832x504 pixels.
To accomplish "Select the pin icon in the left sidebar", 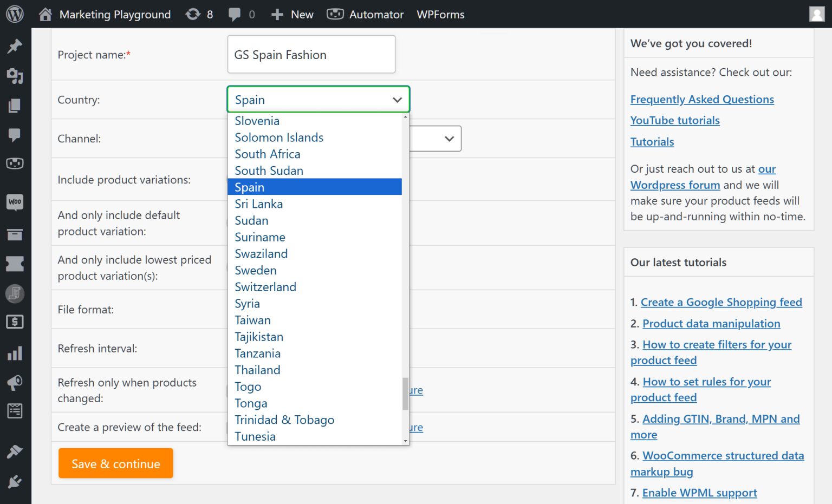I will (x=15, y=46).
